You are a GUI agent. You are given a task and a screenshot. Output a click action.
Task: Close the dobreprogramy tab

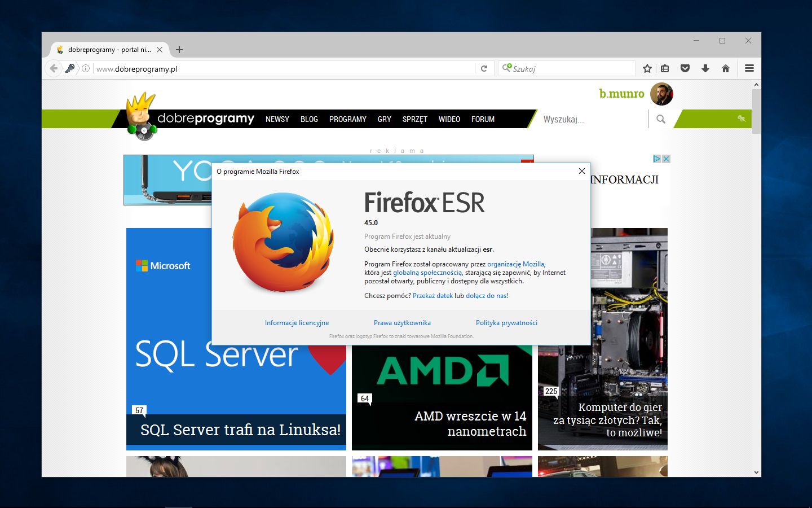[160, 50]
